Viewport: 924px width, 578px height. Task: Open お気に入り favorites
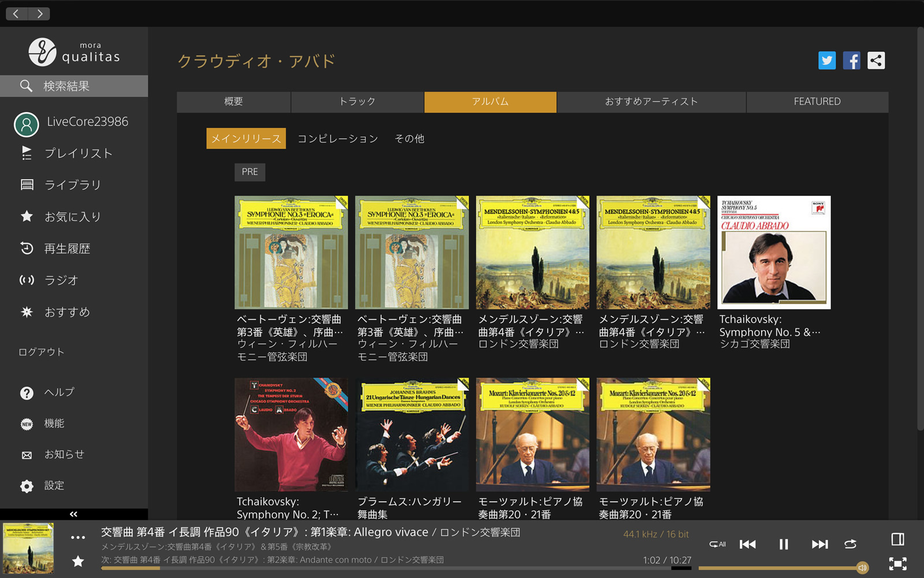[x=61, y=217]
